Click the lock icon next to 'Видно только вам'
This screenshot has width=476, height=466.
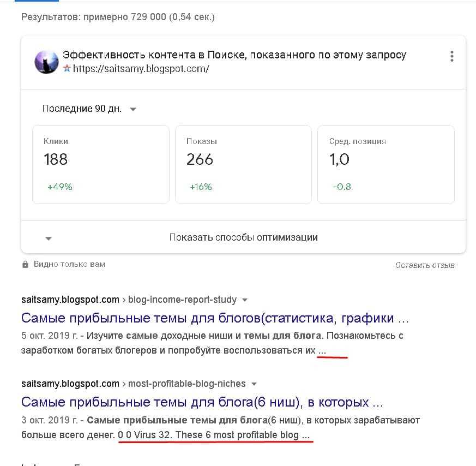25,265
